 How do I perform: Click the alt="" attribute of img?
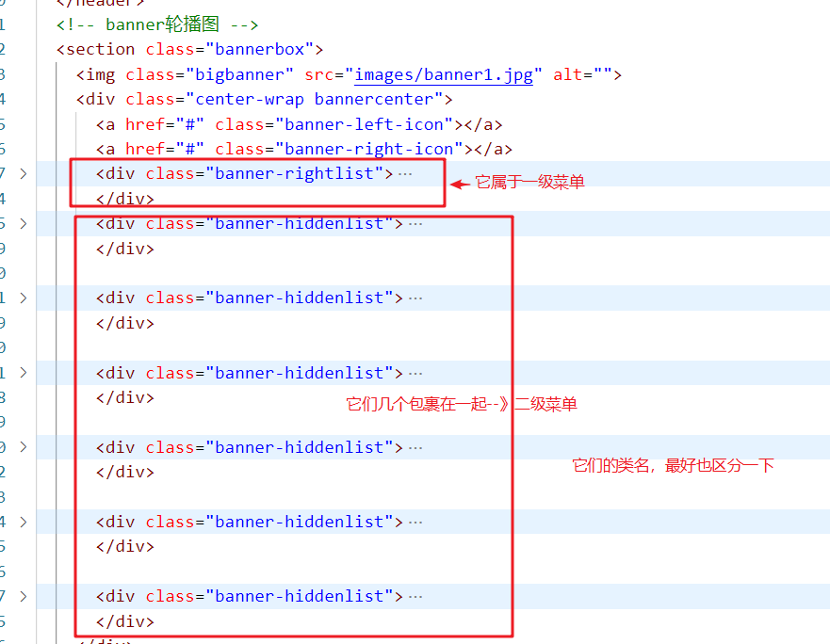pos(582,74)
